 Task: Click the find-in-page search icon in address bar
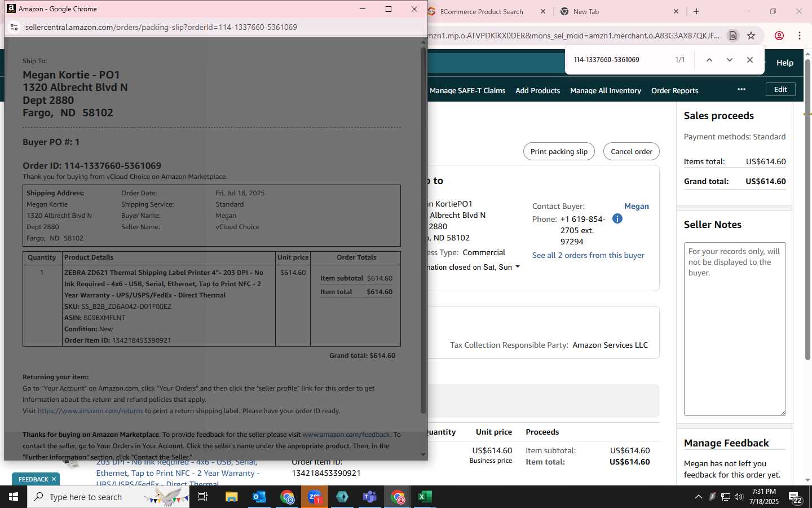pyautogui.click(x=733, y=36)
